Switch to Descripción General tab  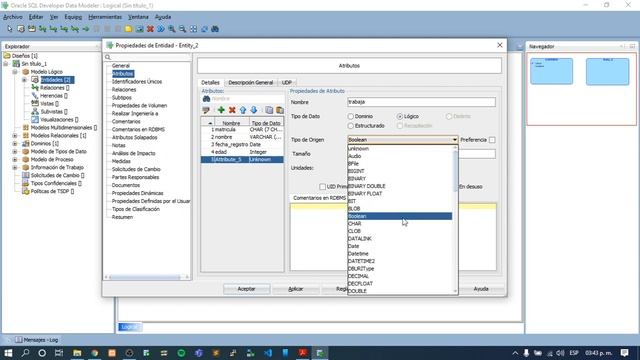point(251,82)
